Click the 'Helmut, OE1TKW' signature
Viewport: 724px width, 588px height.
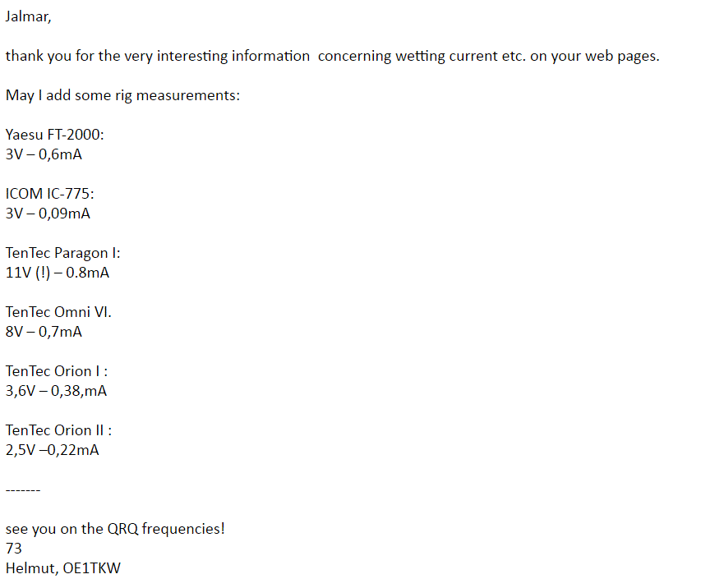click(63, 568)
